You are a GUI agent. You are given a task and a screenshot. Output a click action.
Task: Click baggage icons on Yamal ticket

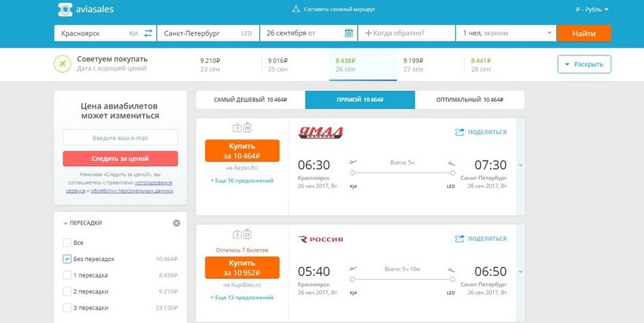[x=242, y=128]
